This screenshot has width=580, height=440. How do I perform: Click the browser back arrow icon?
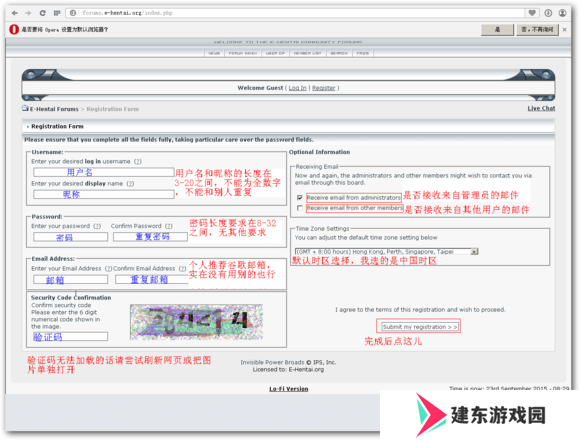point(15,13)
